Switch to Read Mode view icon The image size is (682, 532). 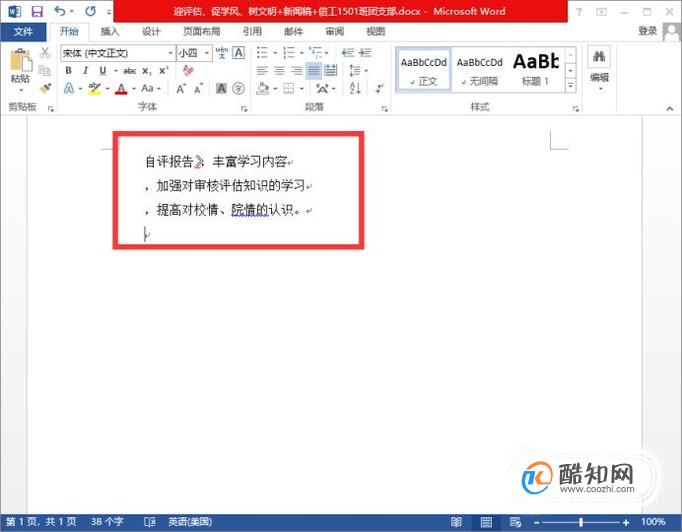pyautogui.click(x=456, y=522)
